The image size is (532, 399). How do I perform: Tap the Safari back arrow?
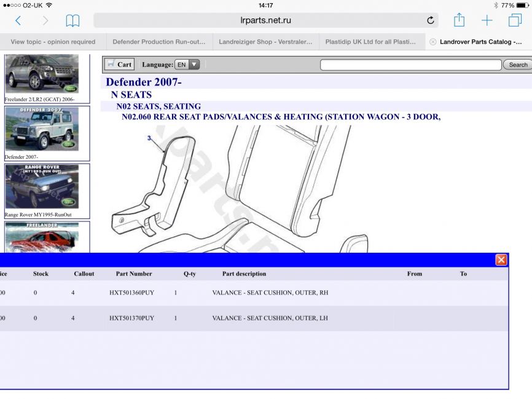click(x=18, y=21)
